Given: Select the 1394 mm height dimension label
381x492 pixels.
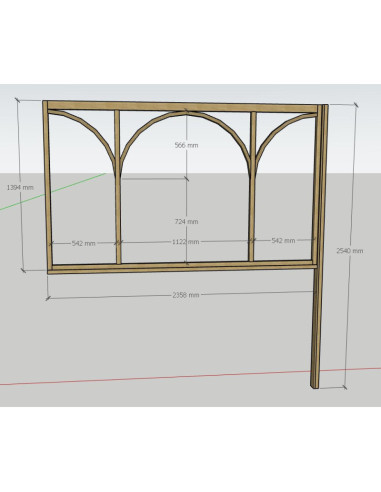Looking at the screenshot, I should pos(20,187).
